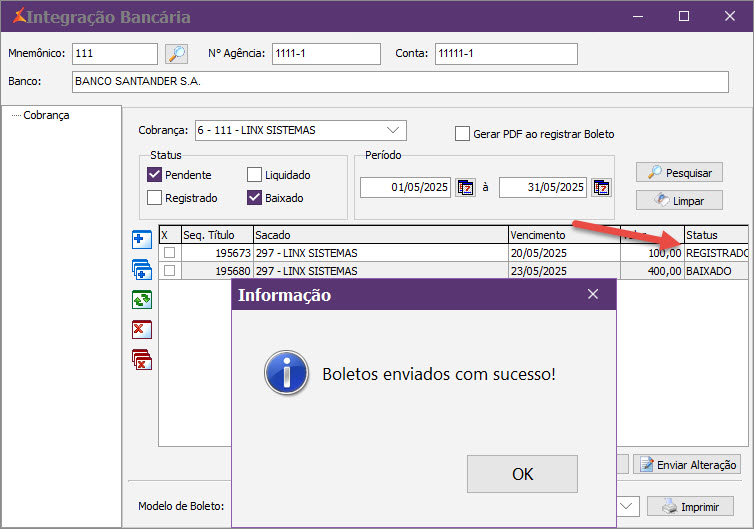Click the blue add single item icon
Screen dimensions: 754x529
click(142, 239)
